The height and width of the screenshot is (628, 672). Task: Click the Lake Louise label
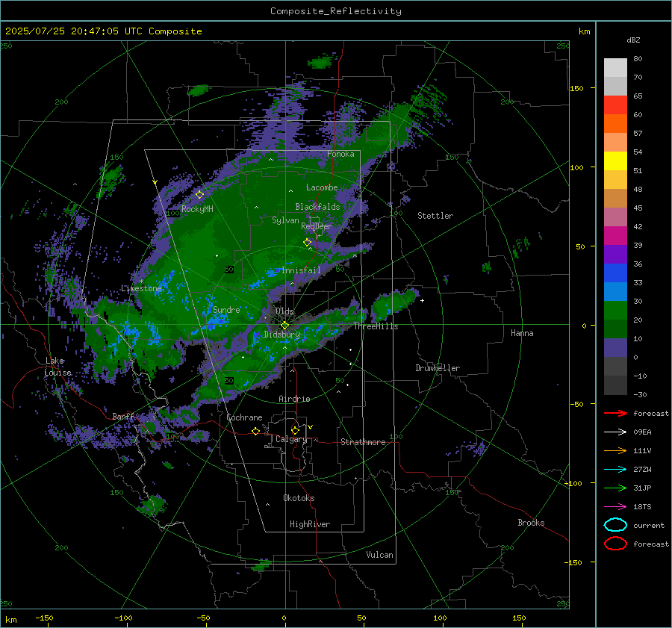(57, 367)
